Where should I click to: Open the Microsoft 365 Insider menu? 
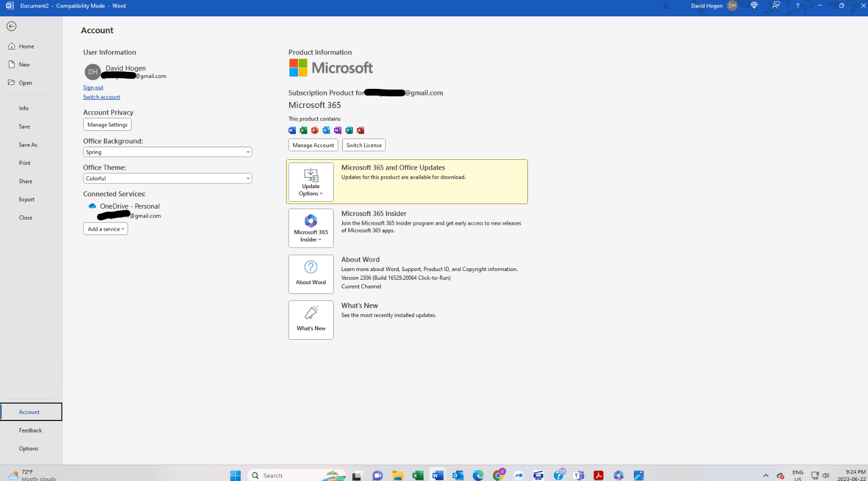tap(311, 228)
